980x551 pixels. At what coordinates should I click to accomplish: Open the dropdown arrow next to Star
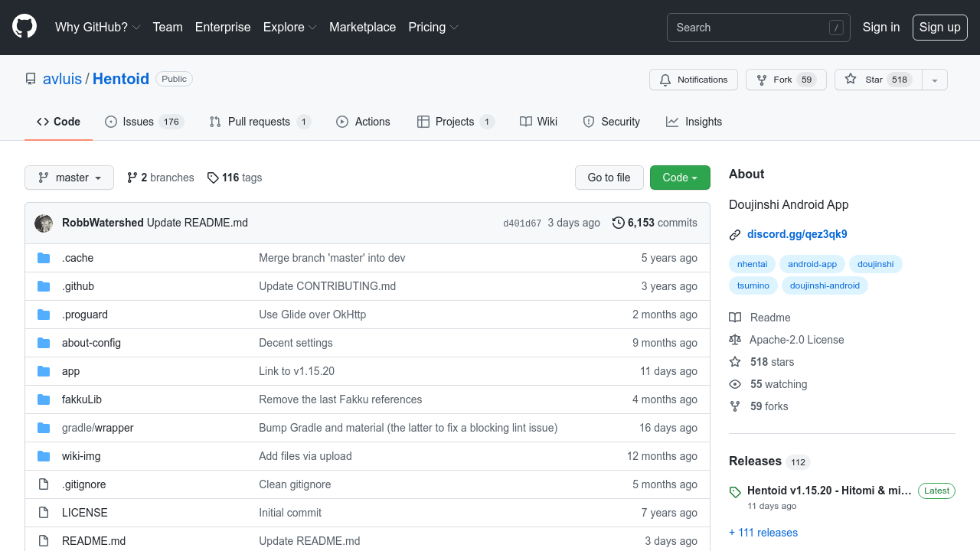pos(935,80)
